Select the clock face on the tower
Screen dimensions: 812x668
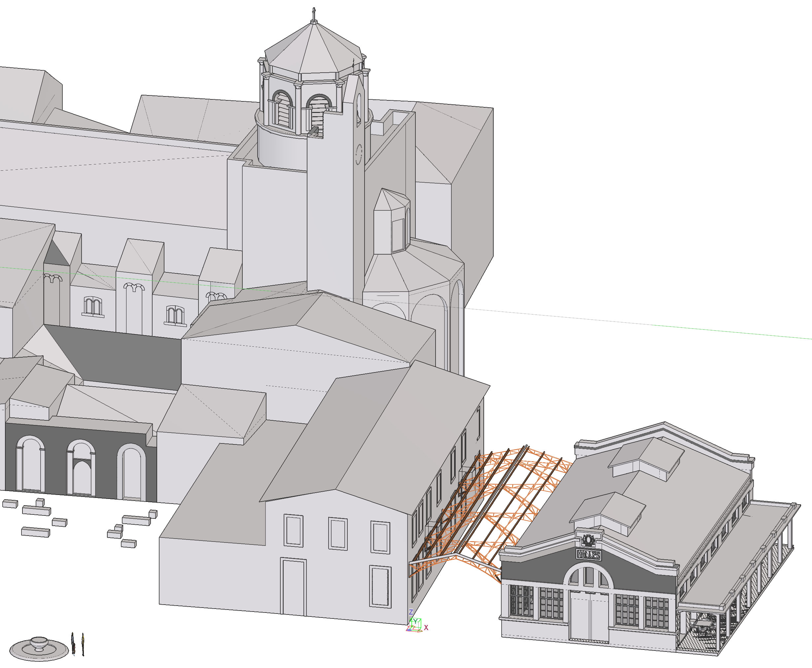coord(359,154)
